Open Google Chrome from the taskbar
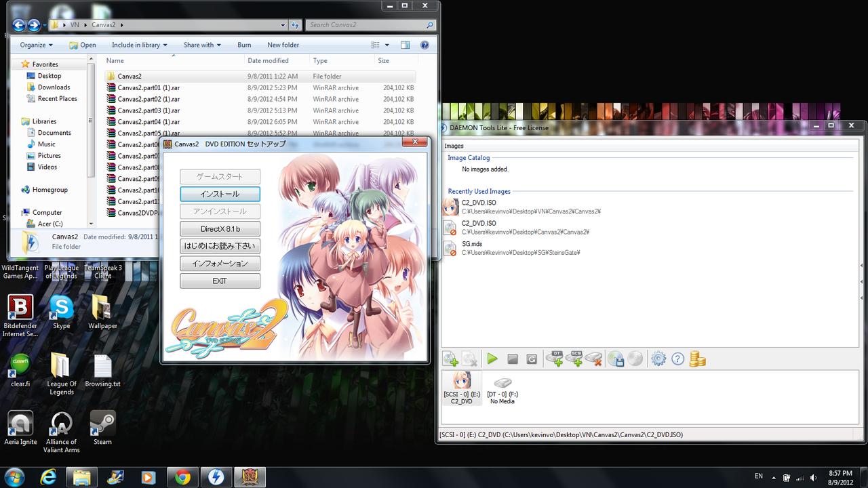 click(x=182, y=477)
